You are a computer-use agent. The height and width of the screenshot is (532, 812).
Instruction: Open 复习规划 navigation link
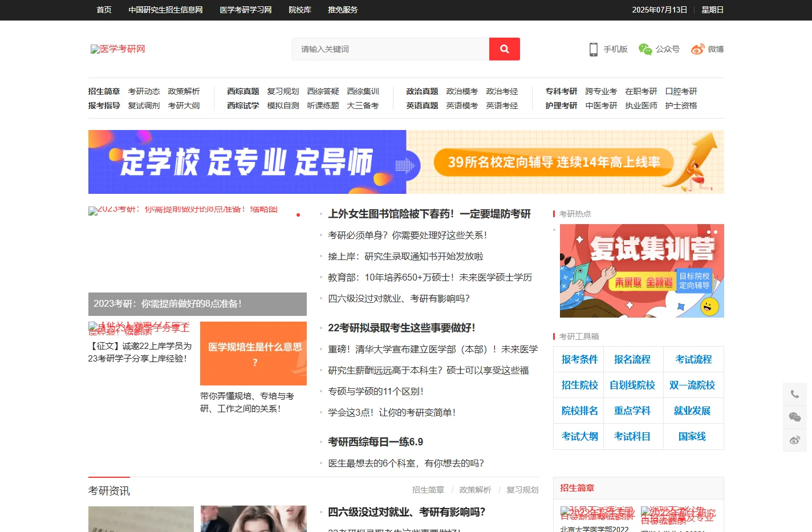tap(283, 91)
